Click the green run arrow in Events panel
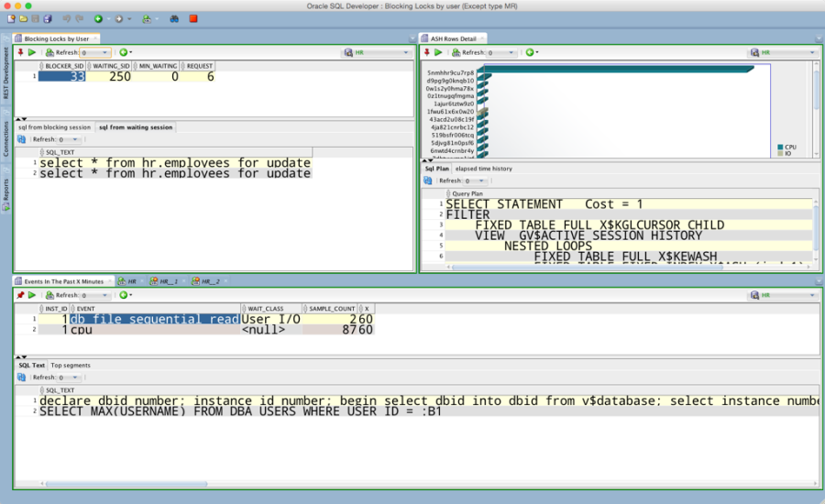 coord(32,296)
